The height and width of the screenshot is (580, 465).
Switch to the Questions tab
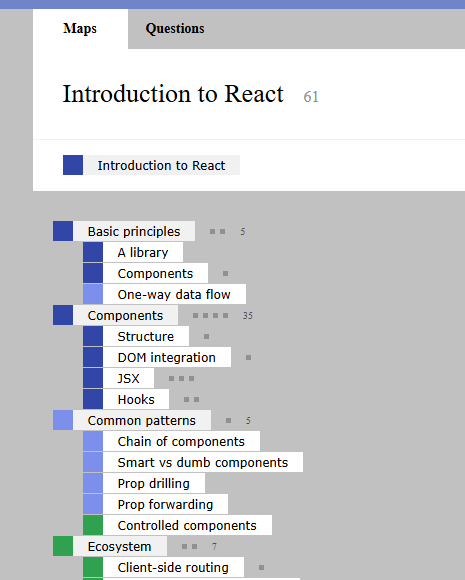click(175, 29)
